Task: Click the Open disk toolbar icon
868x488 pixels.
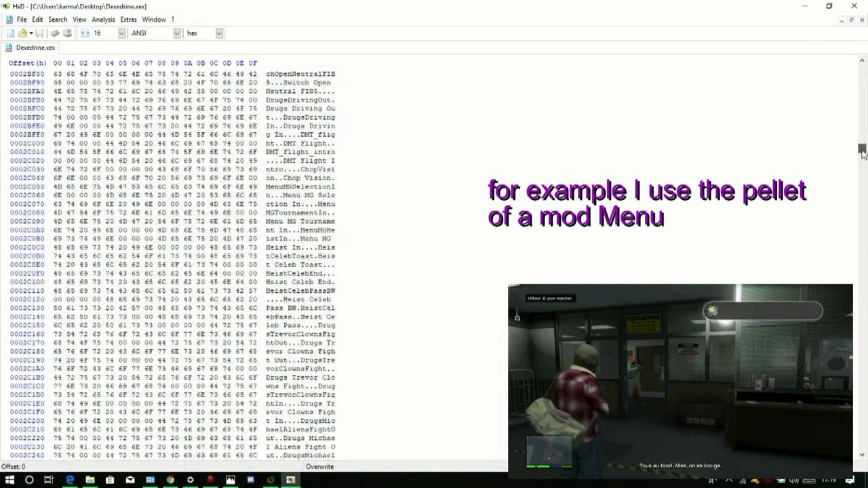Action: click(67, 33)
